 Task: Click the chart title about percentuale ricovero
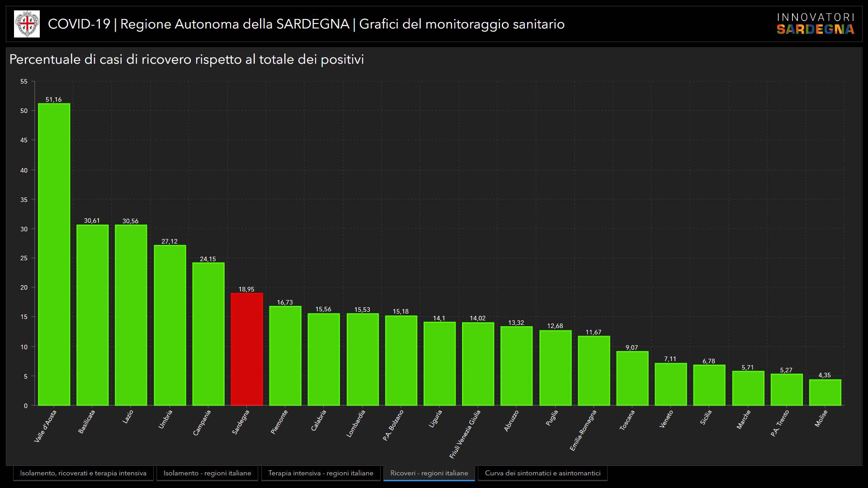click(x=186, y=60)
